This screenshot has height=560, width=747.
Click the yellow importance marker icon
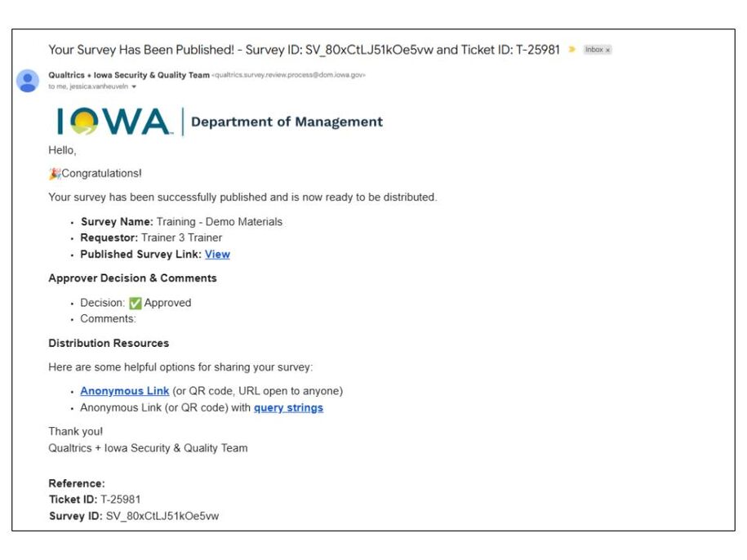[x=572, y=49]
